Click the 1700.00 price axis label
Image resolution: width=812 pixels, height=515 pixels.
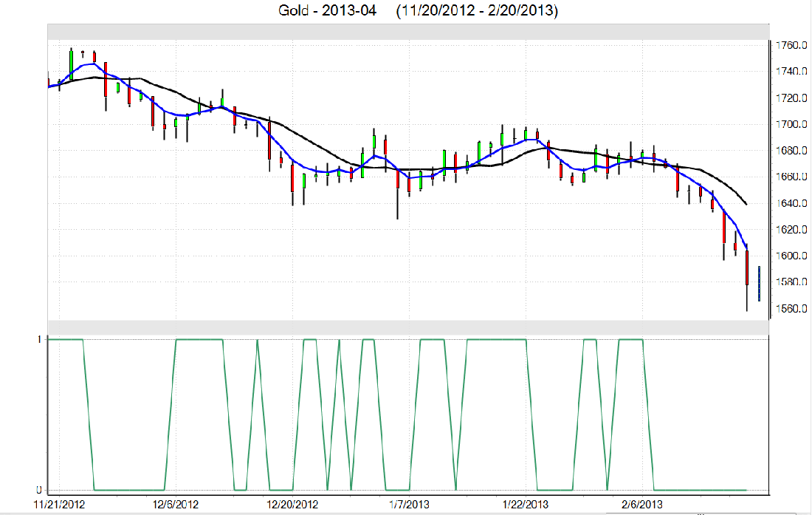coord(790,124)
